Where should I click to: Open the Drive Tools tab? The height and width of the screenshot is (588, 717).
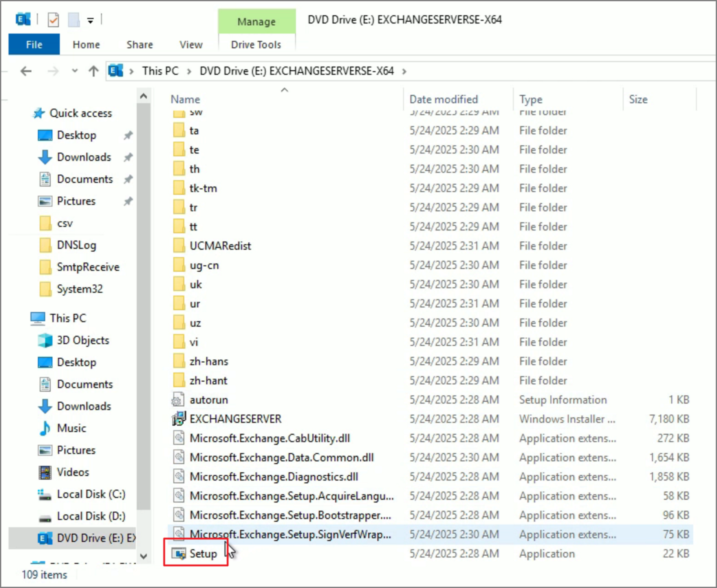point(256,45)
